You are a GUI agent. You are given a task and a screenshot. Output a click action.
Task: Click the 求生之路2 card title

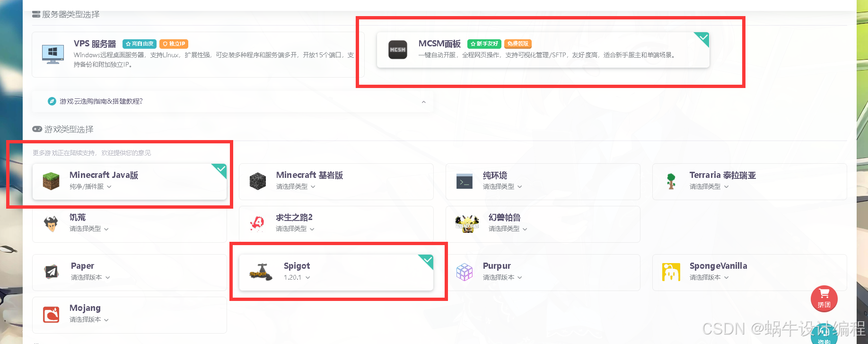click(294, 217)
